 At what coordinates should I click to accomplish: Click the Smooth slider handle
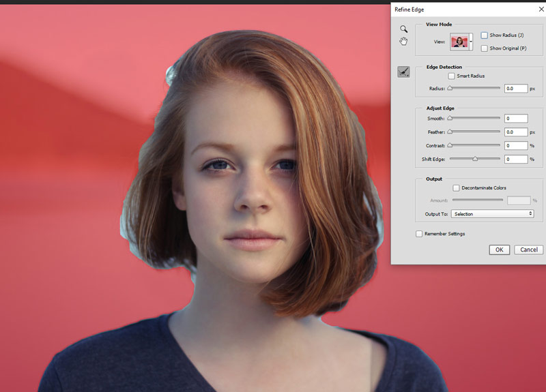coord(450,118)
